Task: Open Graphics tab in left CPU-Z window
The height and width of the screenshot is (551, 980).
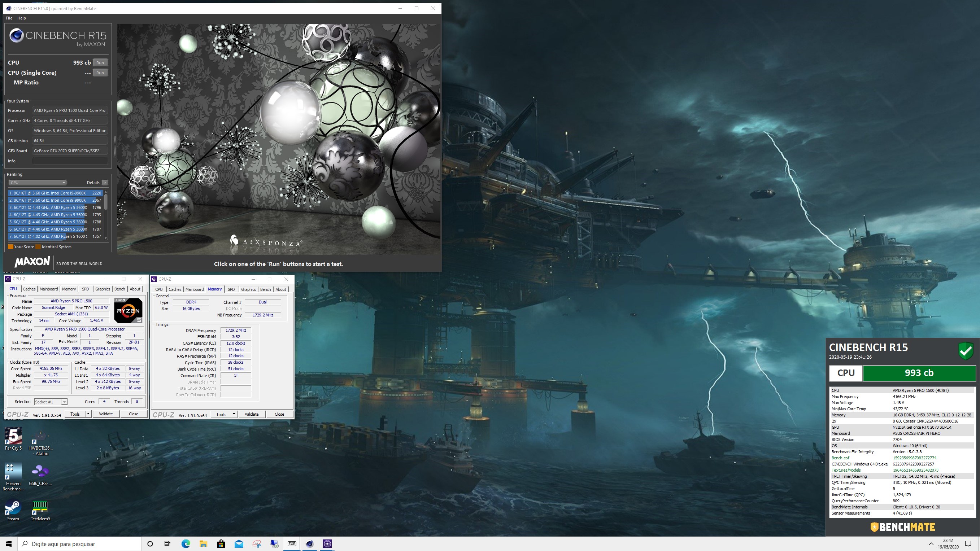Action: 103,289
